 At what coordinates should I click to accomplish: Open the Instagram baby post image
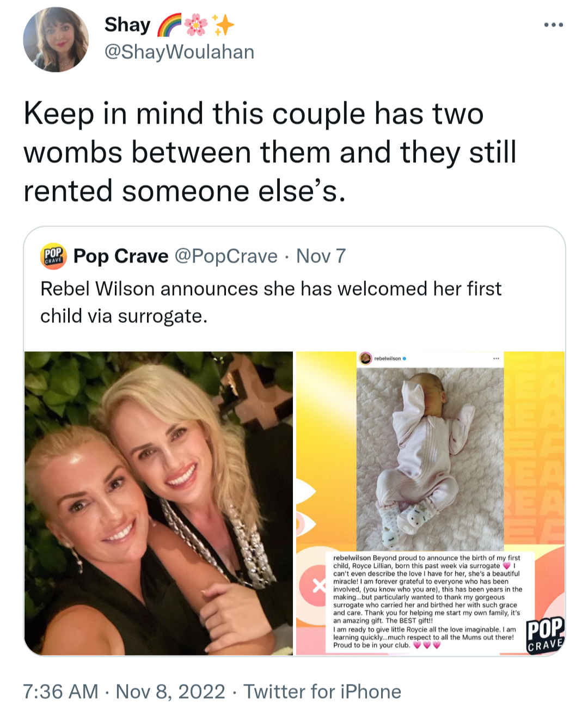point(430,503)
